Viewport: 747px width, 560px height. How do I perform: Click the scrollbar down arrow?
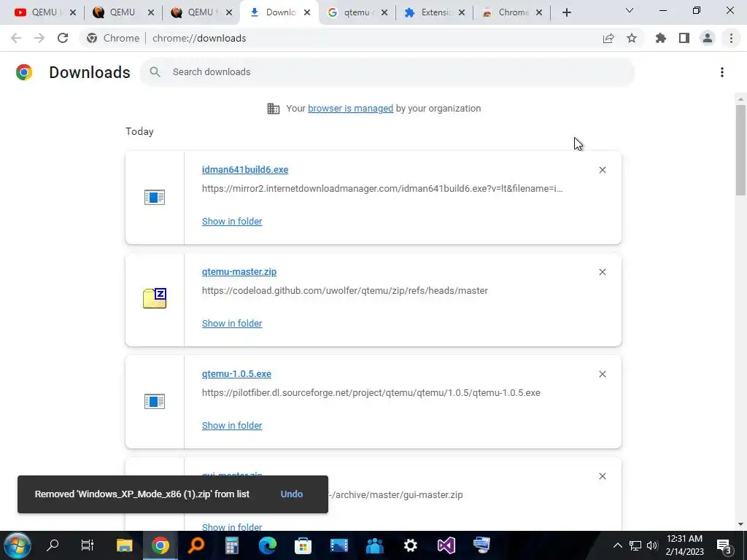[x=740, y=525]
